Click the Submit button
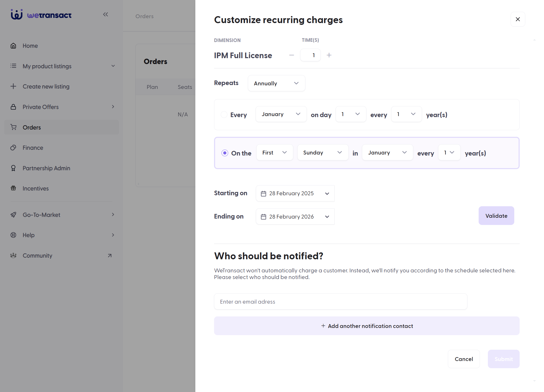Screen dimensions: 544x392 tap(504, 359)
